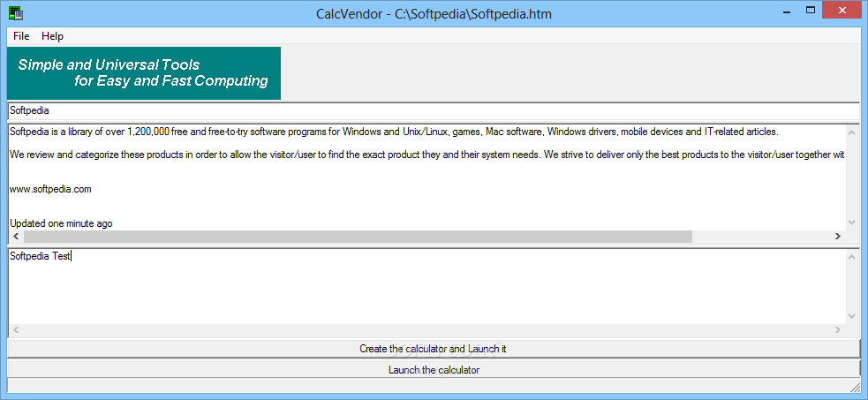Screen dimensions: 868x400
Task: Click the 'Updated one minute ago' line
Action: (x=61, y=223)
